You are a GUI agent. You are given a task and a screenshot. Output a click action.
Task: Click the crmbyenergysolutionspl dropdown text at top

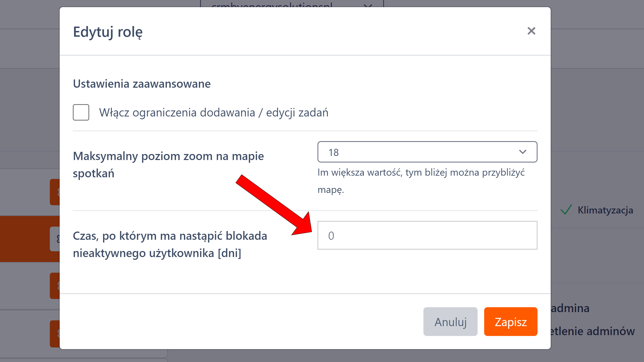point(272,5)
